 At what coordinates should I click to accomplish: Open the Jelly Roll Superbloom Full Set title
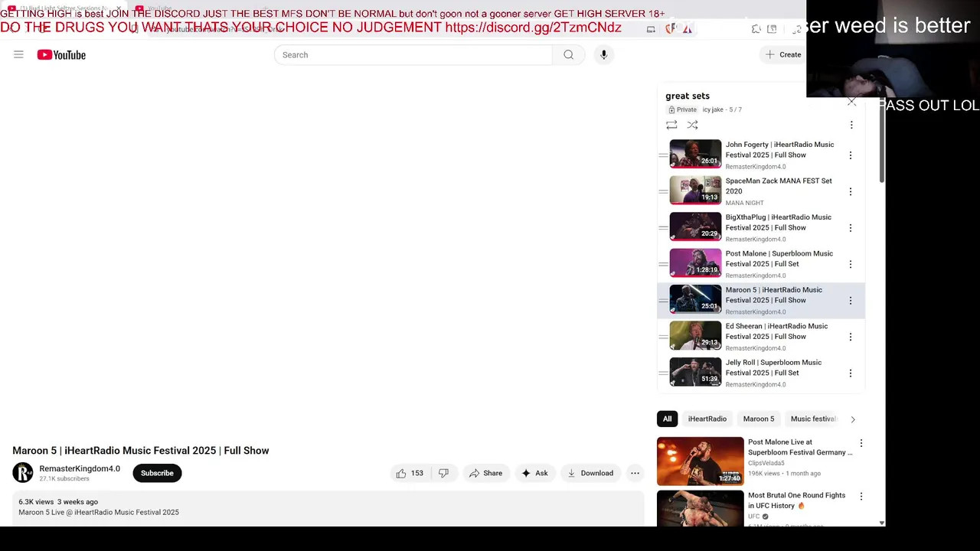coord(773,367)
